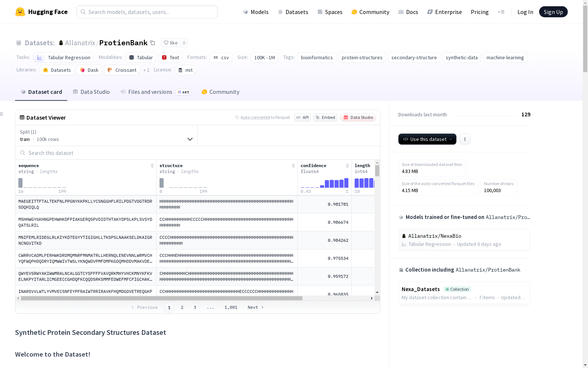Expand the Split train selector
Viewport: 588px width, 368px height.
pyautogui.click(x=107, y=135)
